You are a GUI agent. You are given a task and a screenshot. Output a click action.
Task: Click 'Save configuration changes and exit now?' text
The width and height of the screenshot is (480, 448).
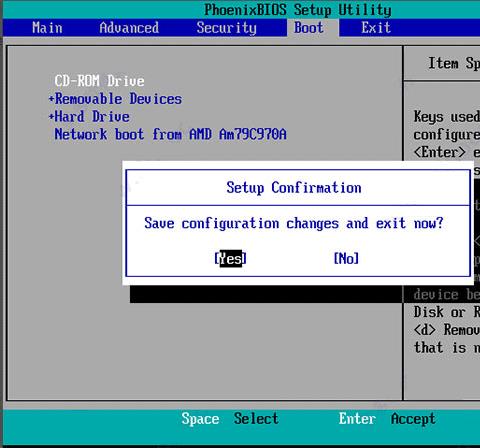294,223
